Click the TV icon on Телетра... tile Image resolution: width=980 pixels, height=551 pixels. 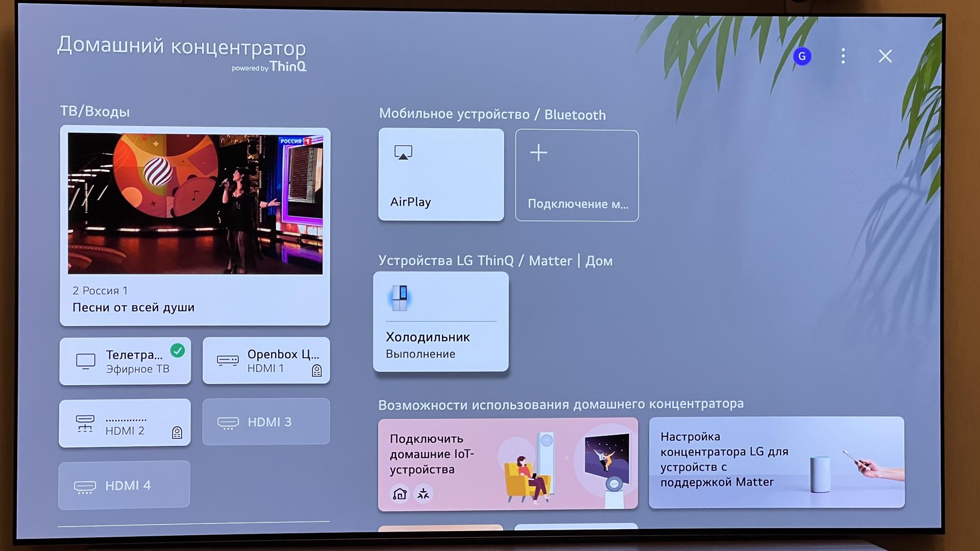pos(86,361)
